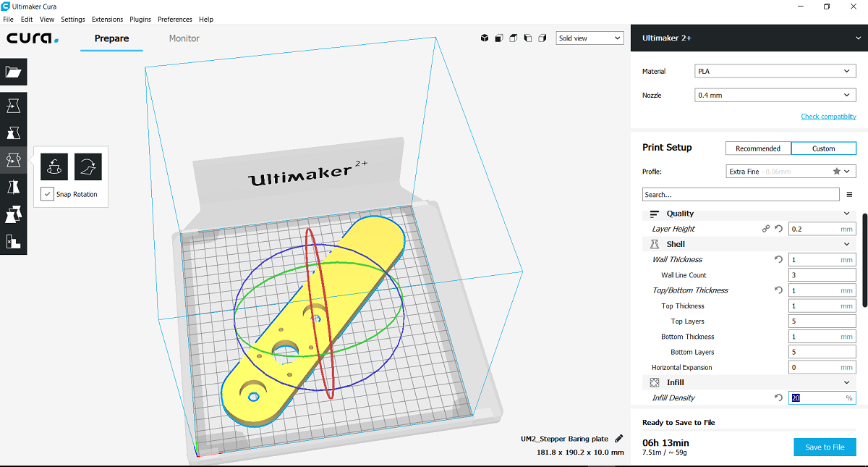
Task: Click the Top Layers value field
Action: coord(822,321)
